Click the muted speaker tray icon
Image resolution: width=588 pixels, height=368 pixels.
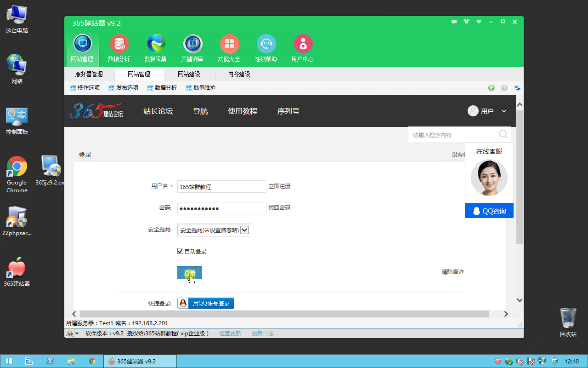point(520,361)
